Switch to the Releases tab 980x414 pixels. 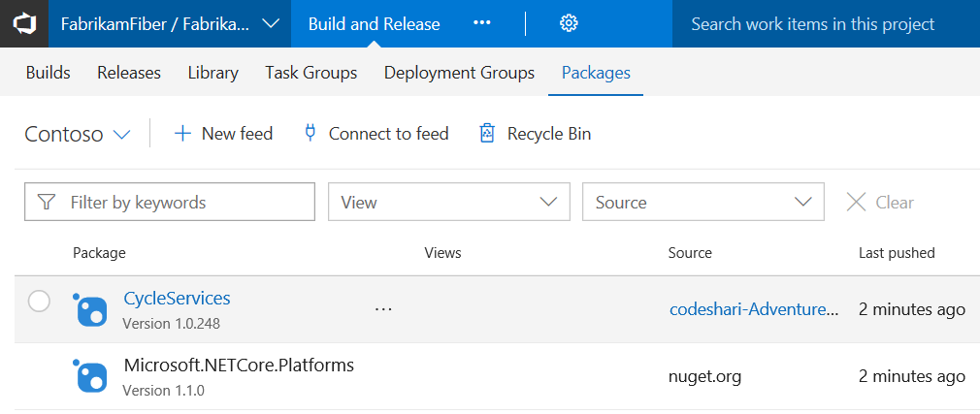(129, 73)
